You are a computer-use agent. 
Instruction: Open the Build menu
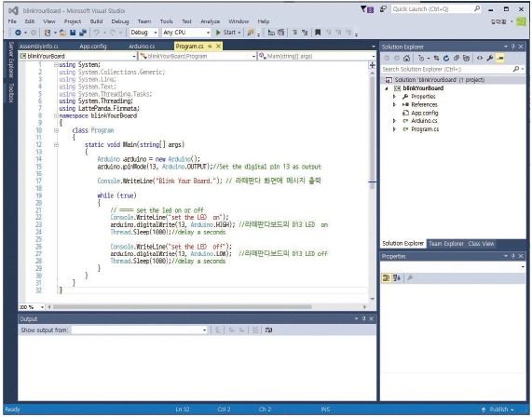96,21
